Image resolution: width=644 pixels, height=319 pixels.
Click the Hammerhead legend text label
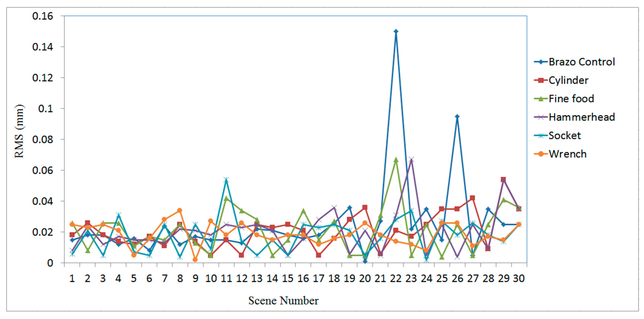coord(582,117)
